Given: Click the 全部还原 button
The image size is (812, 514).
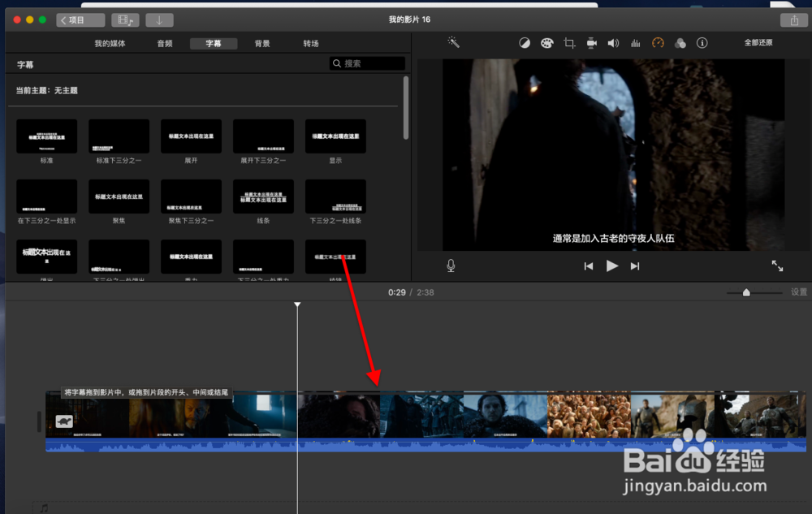Looking at the screenshot, I should coord(758,42).
